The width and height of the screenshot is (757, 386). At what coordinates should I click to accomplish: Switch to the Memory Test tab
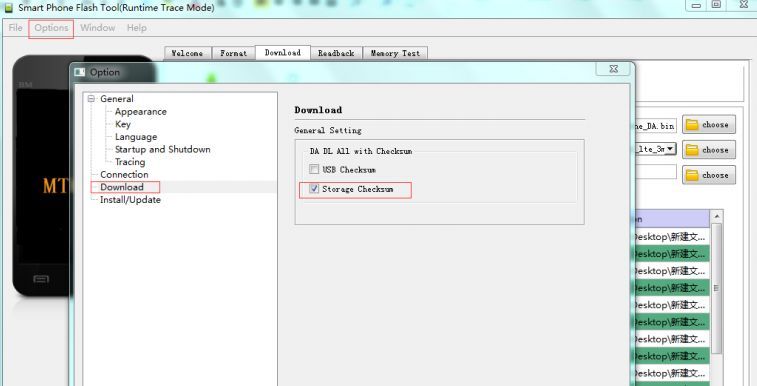pos(395,53)
